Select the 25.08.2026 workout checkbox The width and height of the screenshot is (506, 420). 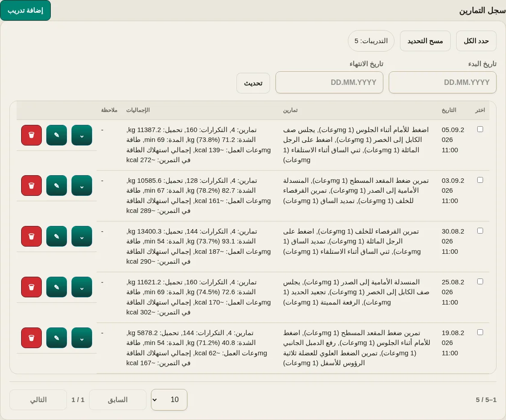coord(480,281)
